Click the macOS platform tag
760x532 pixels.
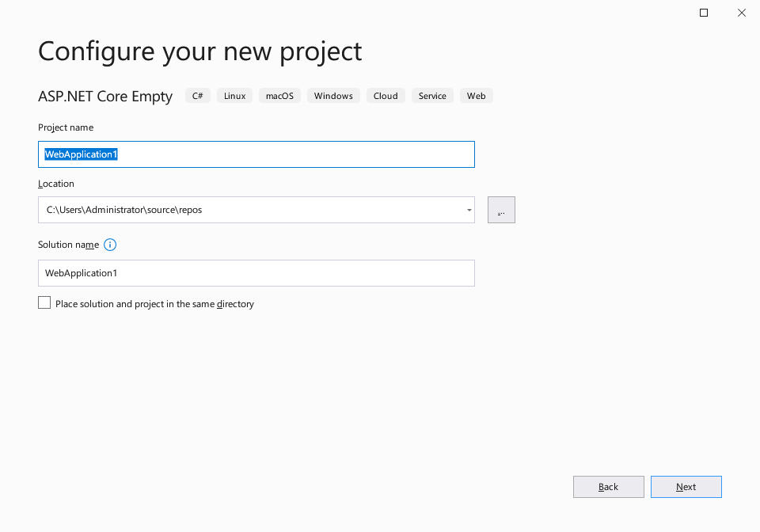[279, 96]
